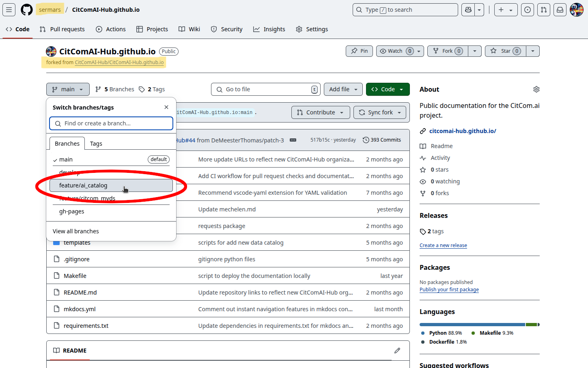Open the Security tab
The image size is (588, 368).
point(227,29)
